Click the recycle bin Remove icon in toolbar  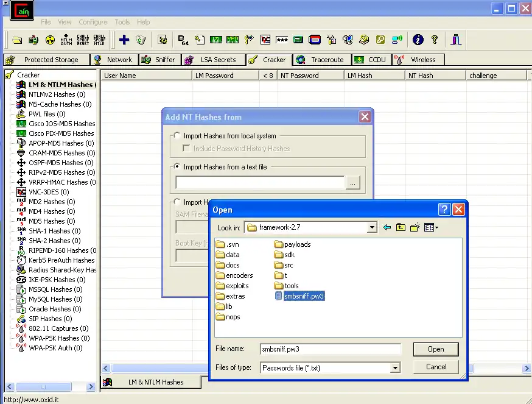(x=141, y=40)
